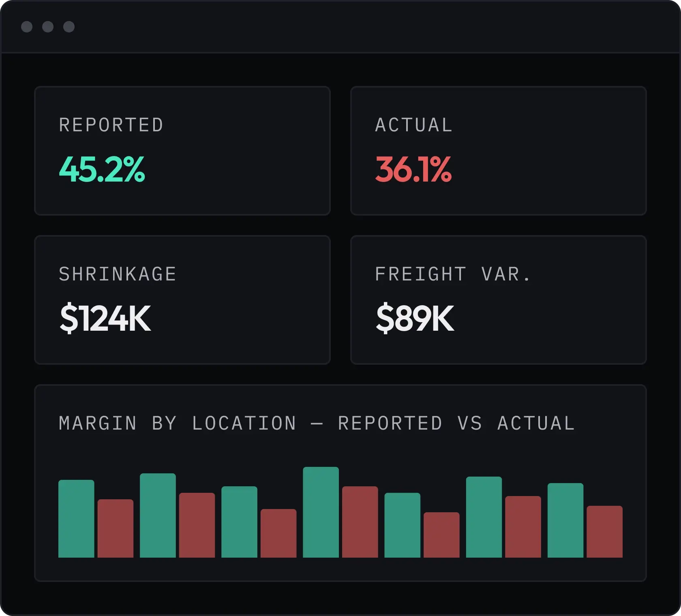Viewport: 681px width, 616px height.
Task: Click the first green reported bar
Action: click(x=76, y=519)
